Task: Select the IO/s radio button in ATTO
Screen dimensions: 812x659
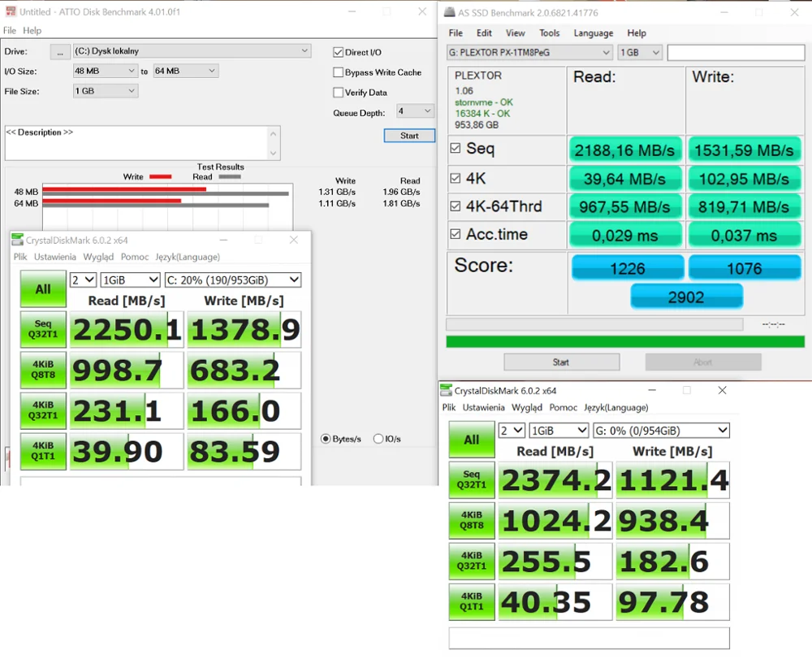Action: [x=378, y=439]
